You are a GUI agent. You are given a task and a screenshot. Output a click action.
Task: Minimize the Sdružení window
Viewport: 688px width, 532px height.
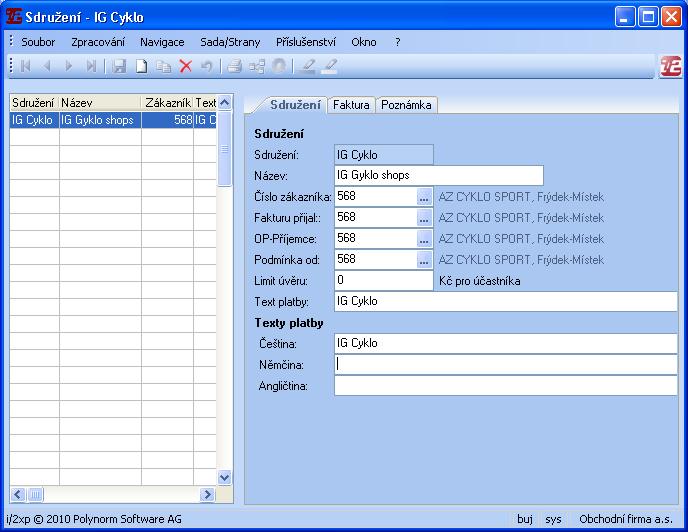[625, 17]
